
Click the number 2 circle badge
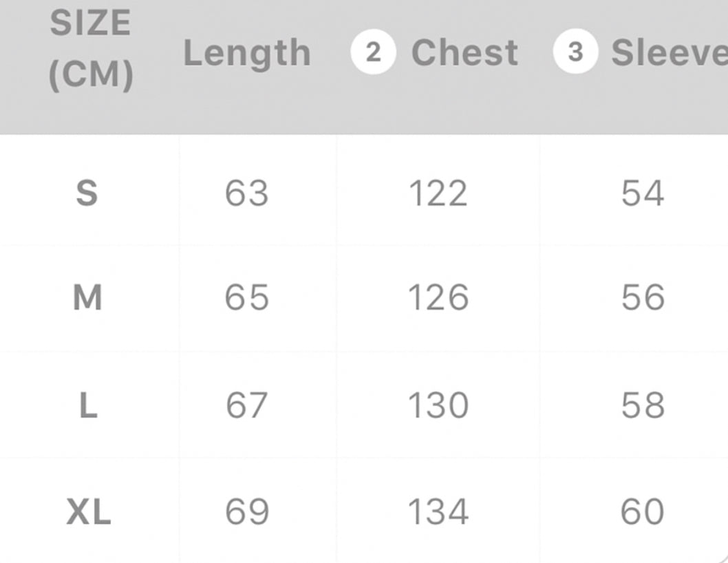pyautogui.click(x=373, y=53)
